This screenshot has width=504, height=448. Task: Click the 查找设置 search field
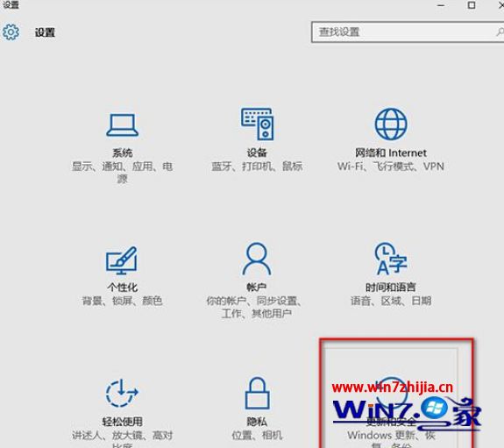coord(408,32)
